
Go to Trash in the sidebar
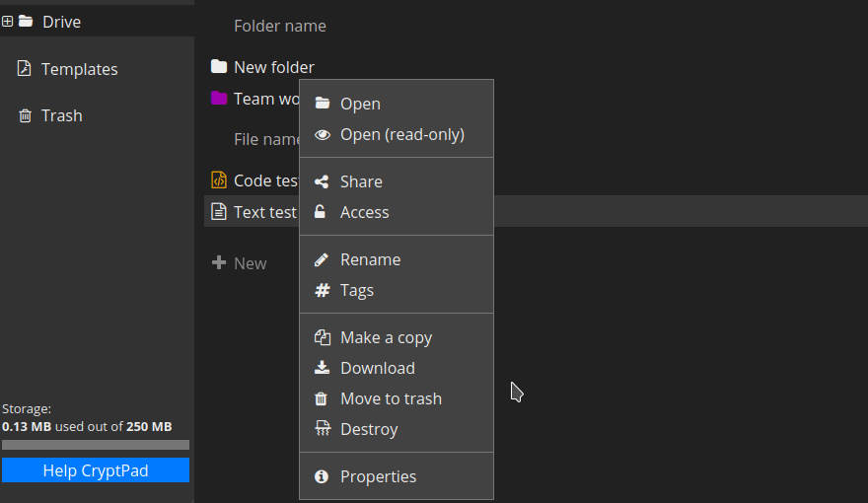tap(61, 115)
